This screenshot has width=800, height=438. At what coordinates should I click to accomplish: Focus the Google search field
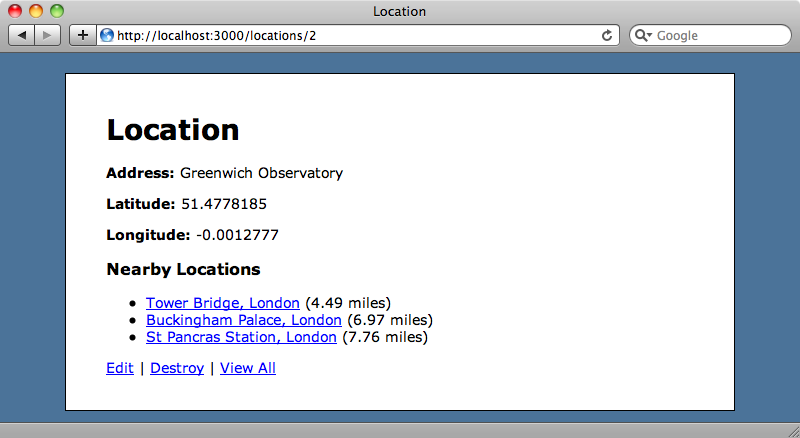(x=710, y=35)
